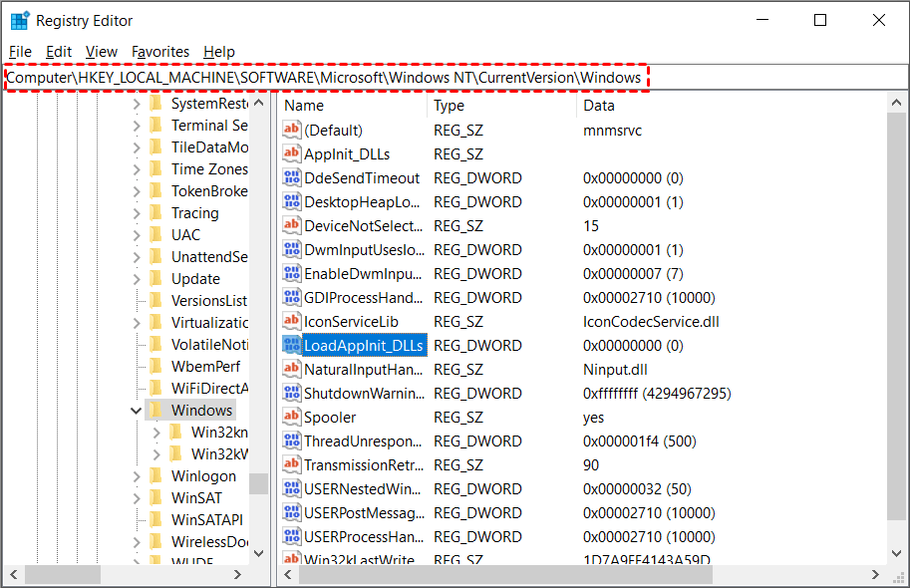This screenshot has width=910, height=588.
Task: Click the values pane scroll-right arrow
Action: [875, 575]
